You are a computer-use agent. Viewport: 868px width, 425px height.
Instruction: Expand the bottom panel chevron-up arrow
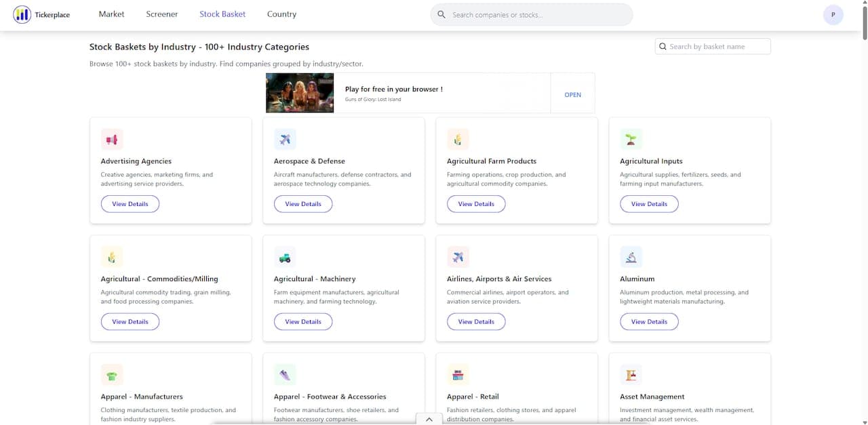pyautogui.click(x=429, y=420)
